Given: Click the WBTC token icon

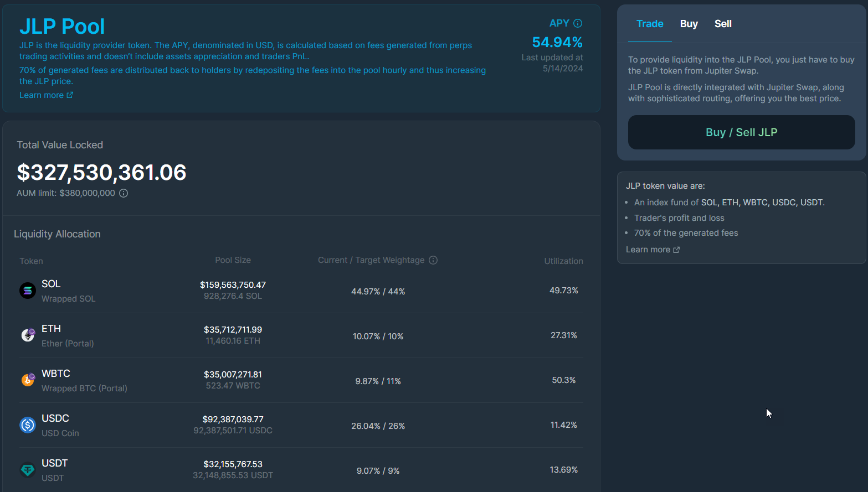Looking at the screenshot, I should pos(28,380).
